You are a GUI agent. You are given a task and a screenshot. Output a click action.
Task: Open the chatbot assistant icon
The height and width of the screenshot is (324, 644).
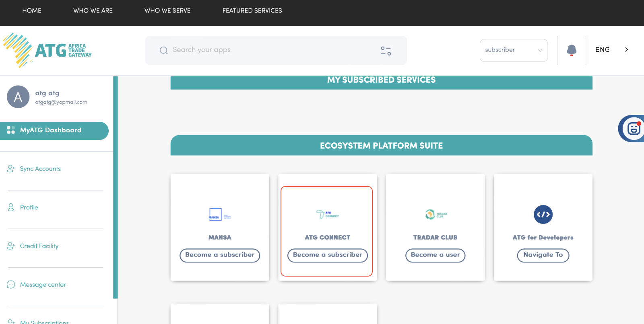[x=633, y=129]
